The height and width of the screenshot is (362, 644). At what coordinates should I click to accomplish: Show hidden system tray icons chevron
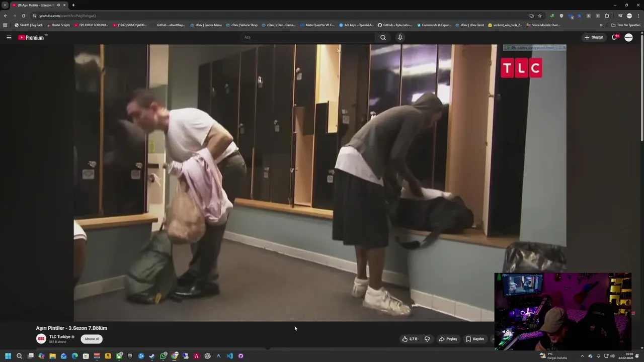(x=583, y=356)
